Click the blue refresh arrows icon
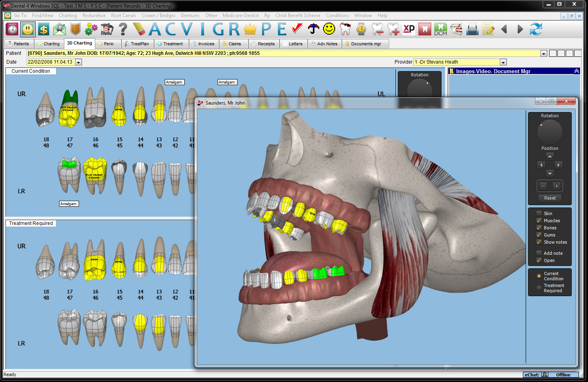The height and width of the screenshot is (382, 588). click(x=536, y=29)
